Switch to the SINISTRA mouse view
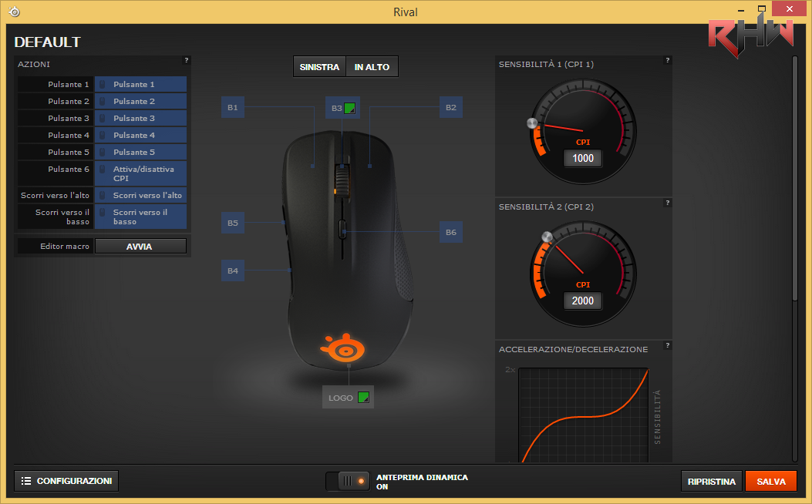 click(319, 67)
